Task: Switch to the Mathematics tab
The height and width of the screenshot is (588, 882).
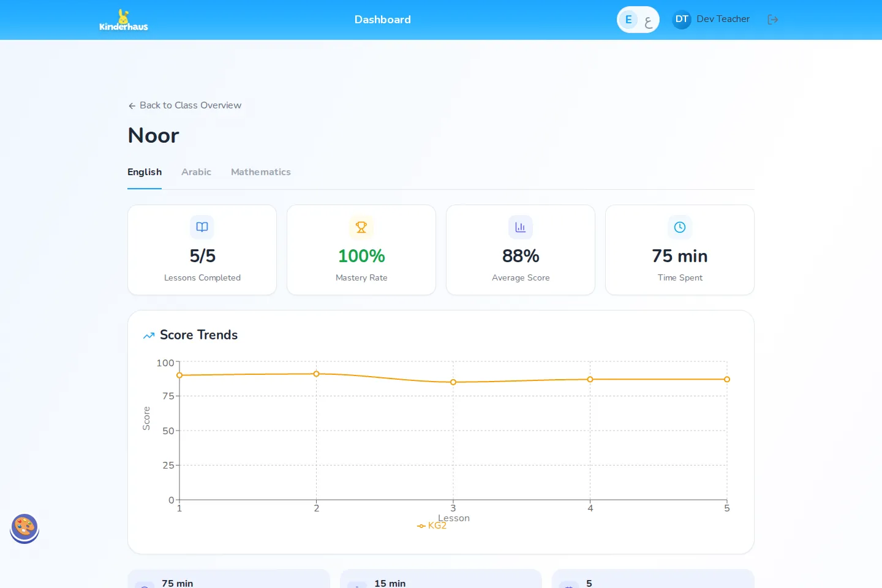Action: tap(261, 172)
